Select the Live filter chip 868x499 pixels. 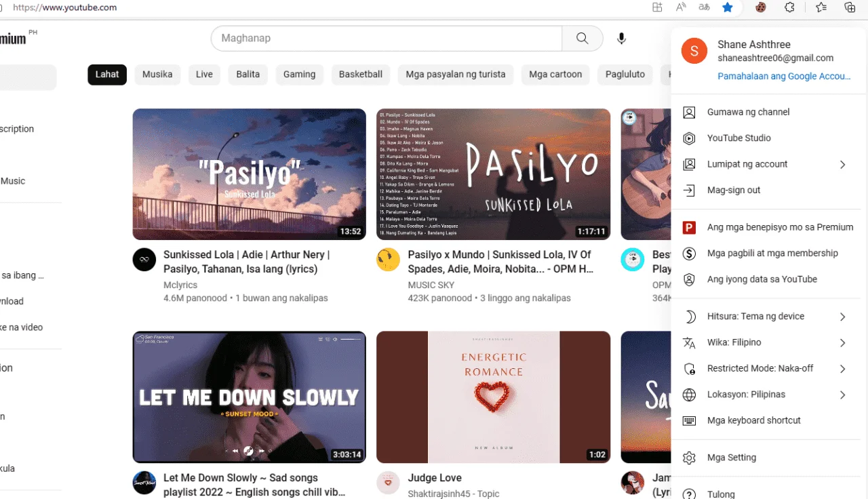tap(204, 75)
